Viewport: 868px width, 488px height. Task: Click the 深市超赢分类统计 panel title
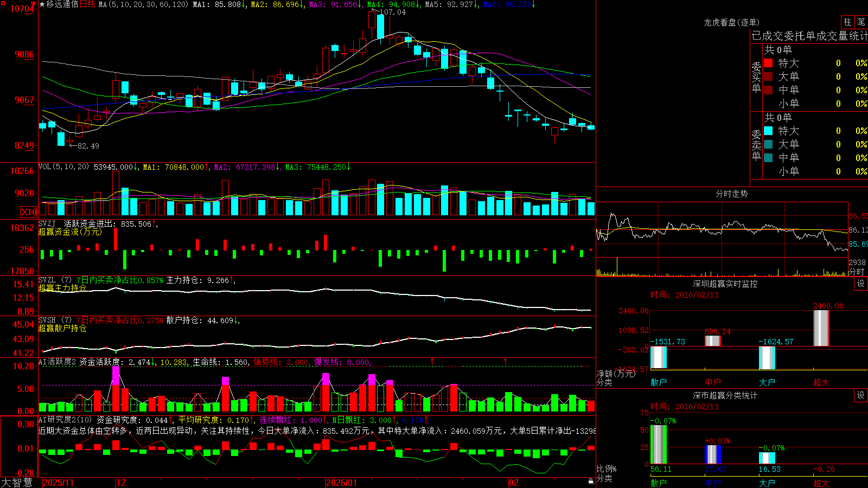pos(725,395)
